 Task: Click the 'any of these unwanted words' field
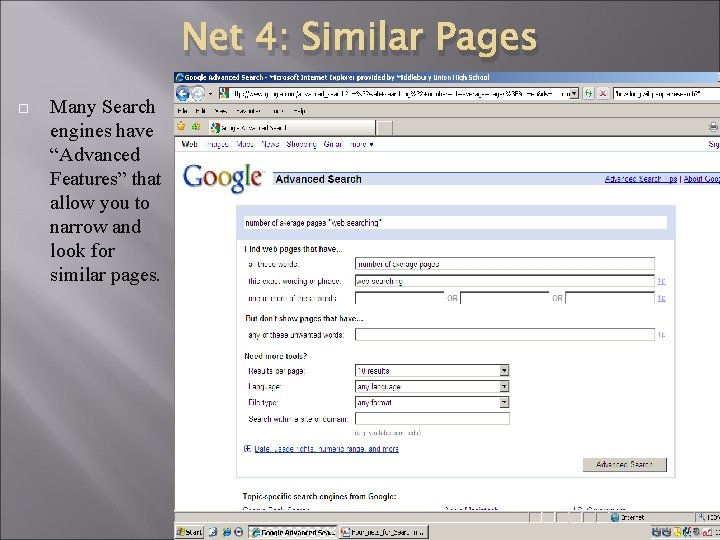(504, 334)
